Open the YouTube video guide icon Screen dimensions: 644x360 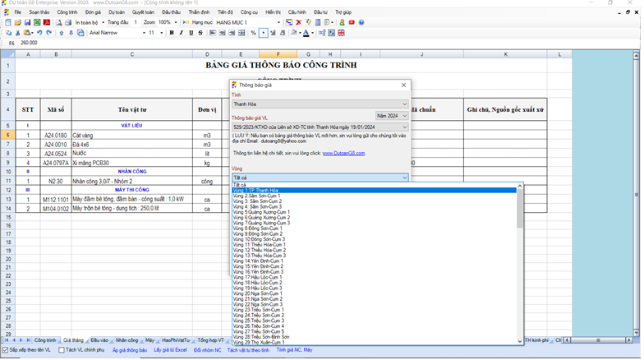coord(352,23)
